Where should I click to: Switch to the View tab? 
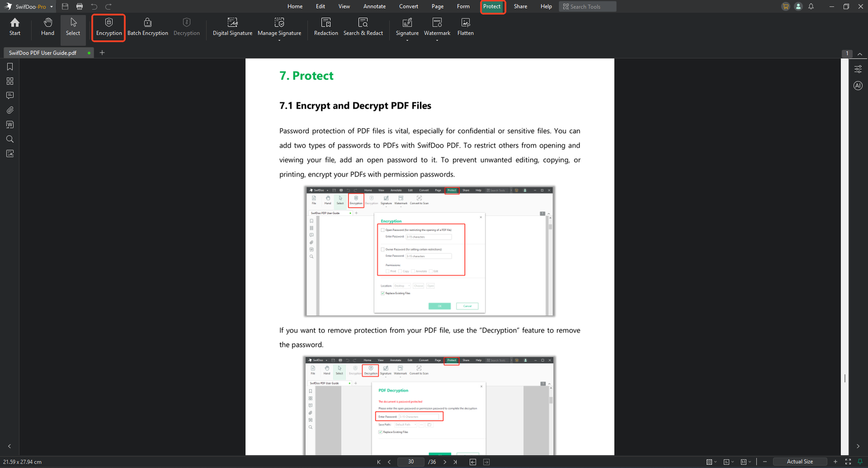pos(344,7)
